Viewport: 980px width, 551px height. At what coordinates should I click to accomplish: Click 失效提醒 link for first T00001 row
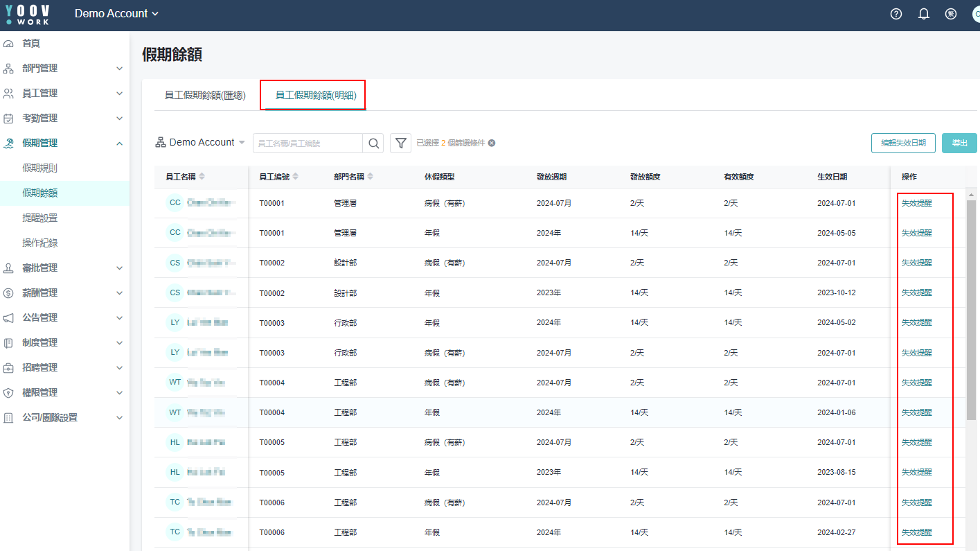tap(916, 204)
